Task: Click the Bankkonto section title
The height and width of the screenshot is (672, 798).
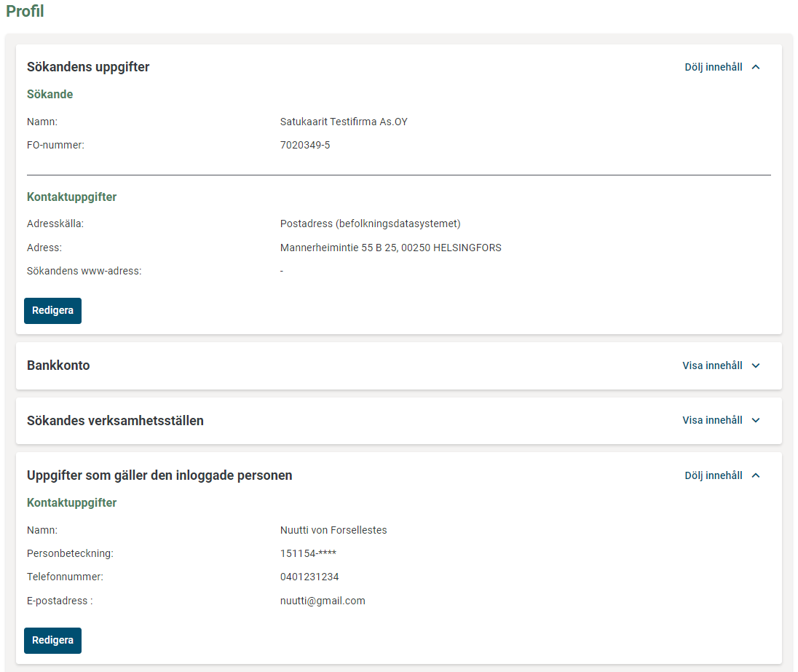Action: click(x=58, y=365)
